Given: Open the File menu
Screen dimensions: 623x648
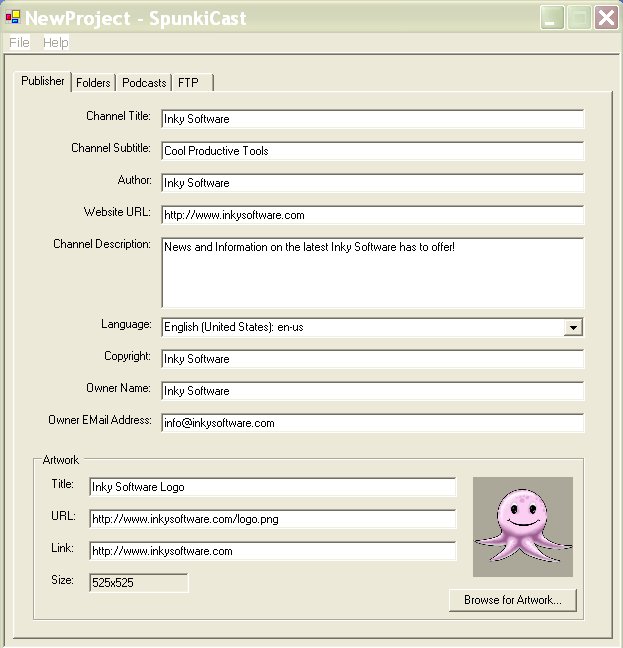Looking at the screenshot, I should tap(19, 43).
